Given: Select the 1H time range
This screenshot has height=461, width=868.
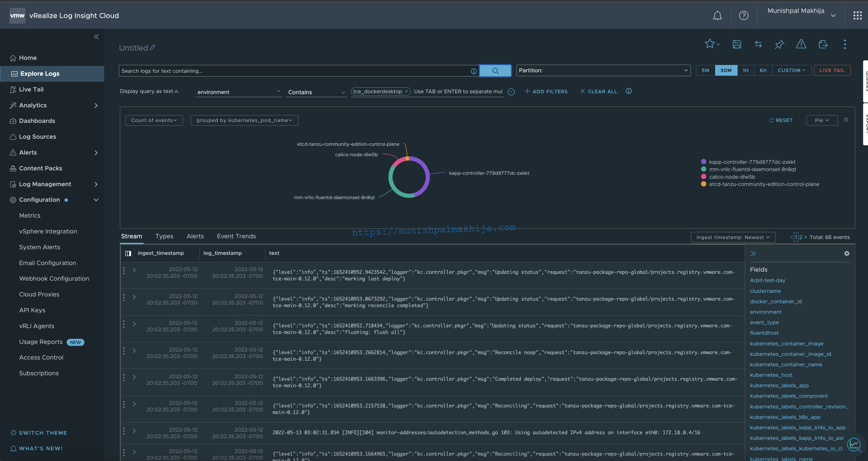Looking at the screenshot, I should pos(745,70).
